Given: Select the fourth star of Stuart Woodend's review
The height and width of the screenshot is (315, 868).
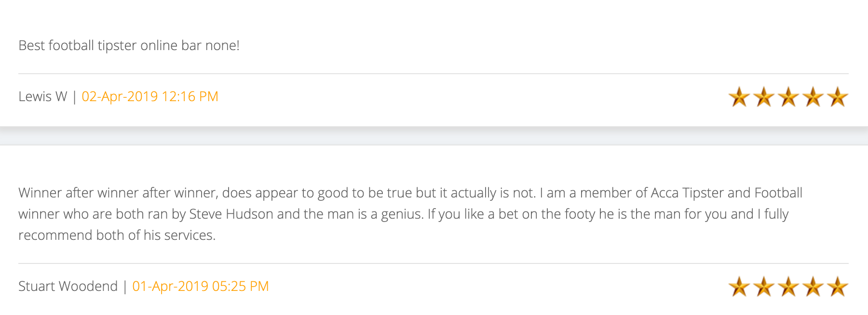Looking at the screenshot, I should (813, 287).
